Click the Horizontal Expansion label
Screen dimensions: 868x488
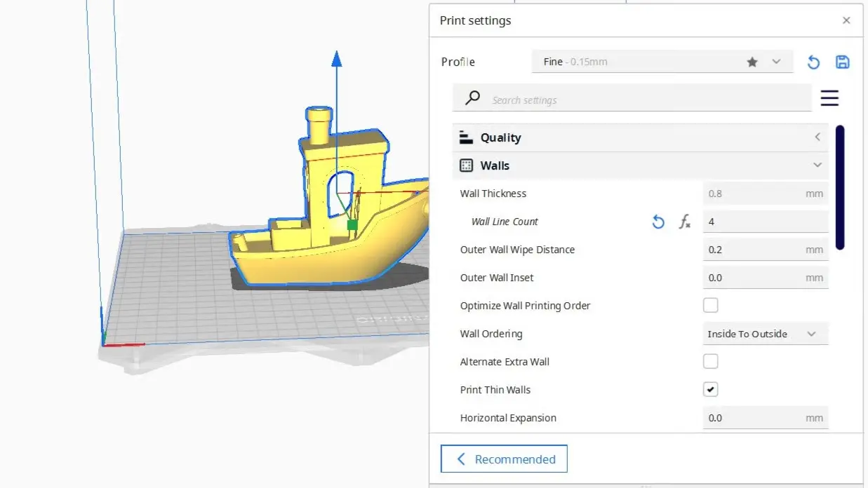pos(508,418)
